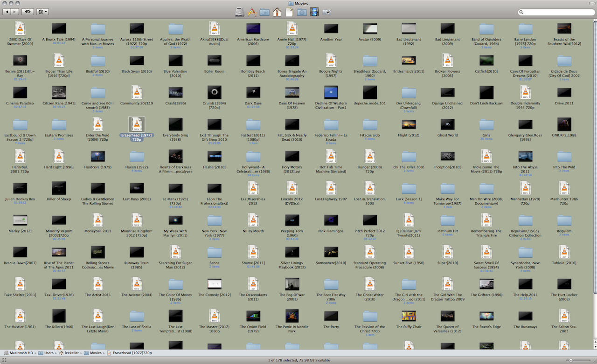Select Users in the path bar
The image size is (597, 364).
tap(46, 353)
